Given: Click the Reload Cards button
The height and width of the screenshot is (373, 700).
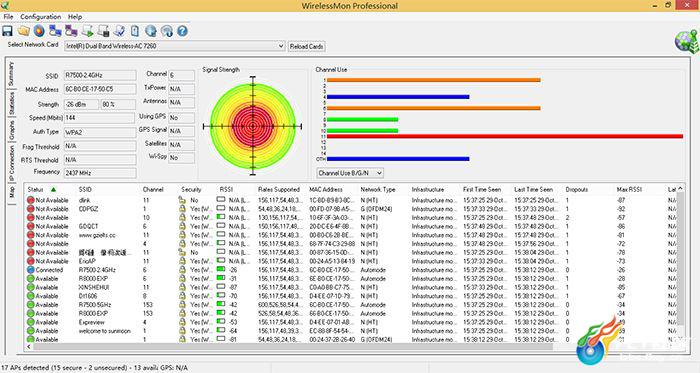Looking at the screenshot, I should (x=306, y=46).
